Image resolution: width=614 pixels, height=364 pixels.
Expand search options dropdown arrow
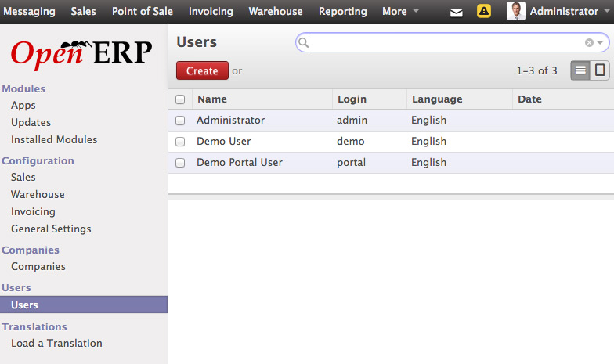pos(600,43)
